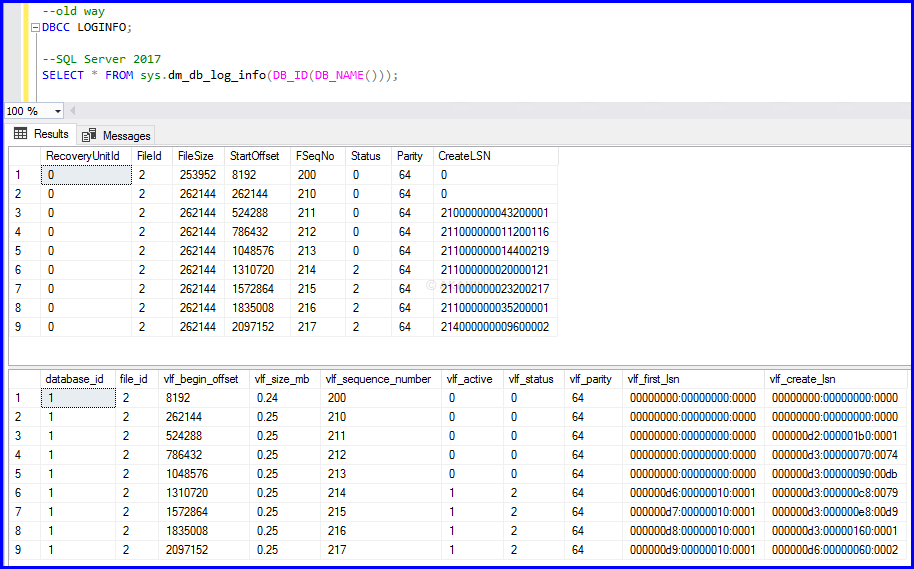This screenshot has width=914, height=569.
Task: Select the RecoveryUnitId column header
Action: point(85,156)
